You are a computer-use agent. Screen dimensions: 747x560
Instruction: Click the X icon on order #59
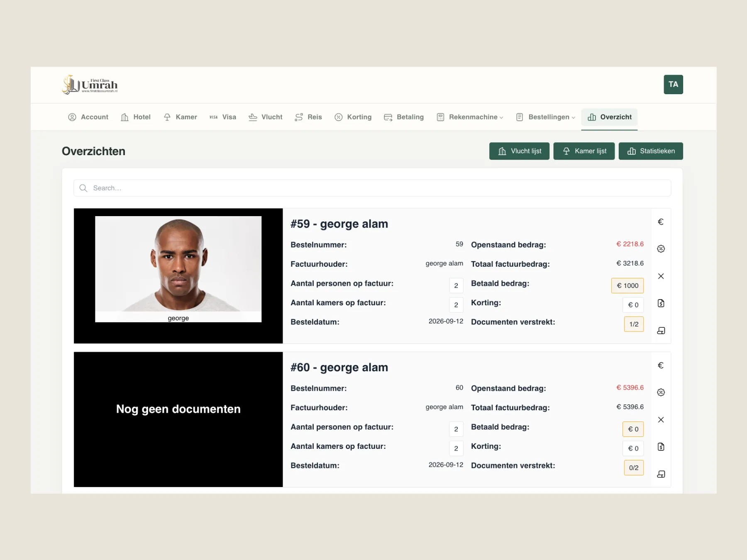tap(661, 276)
